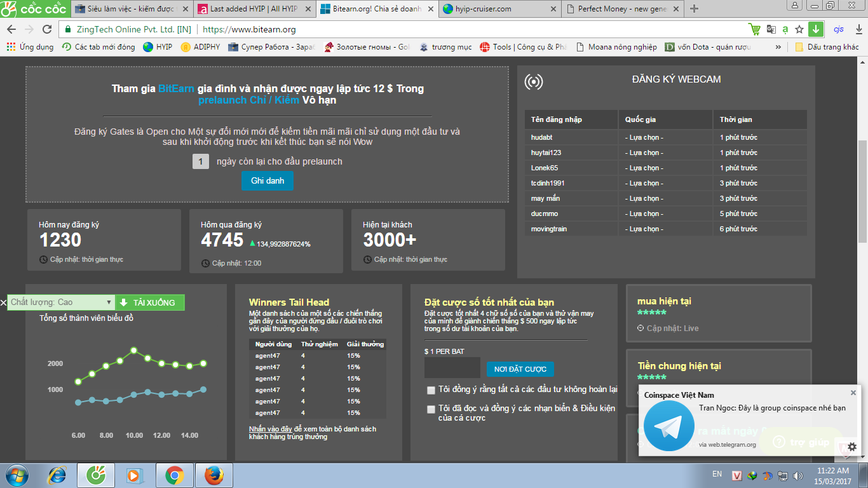Expand the hidden bookmarks overflow chevron
The image size is (868, 488).
point(778,47)
